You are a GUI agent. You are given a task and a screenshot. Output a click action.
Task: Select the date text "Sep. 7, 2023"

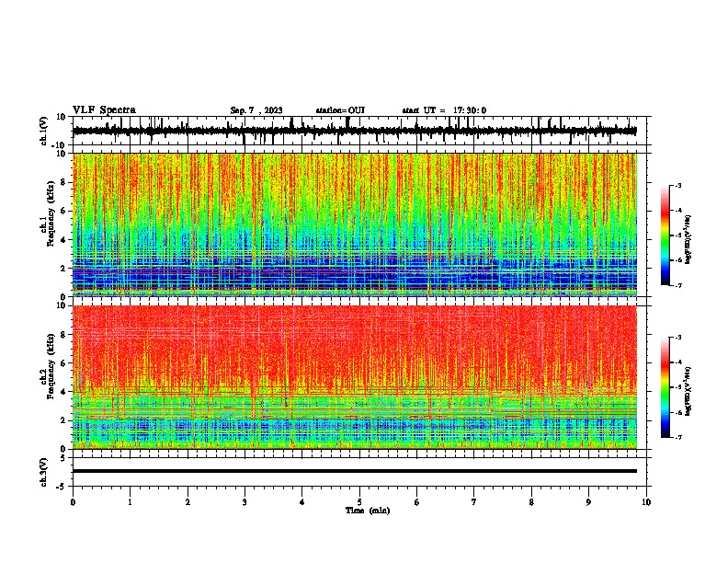(x=256, y=110)
